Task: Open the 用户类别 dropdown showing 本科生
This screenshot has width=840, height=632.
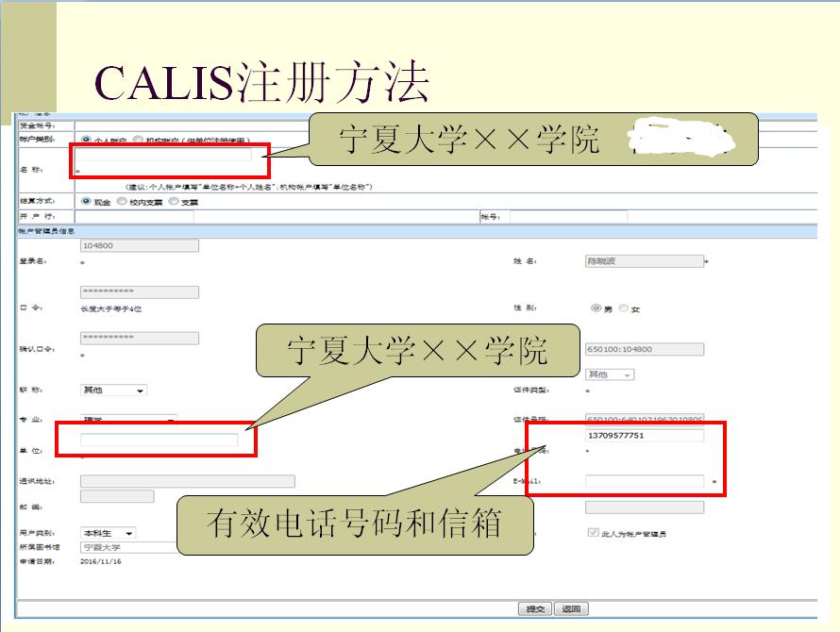Action: 109,533
